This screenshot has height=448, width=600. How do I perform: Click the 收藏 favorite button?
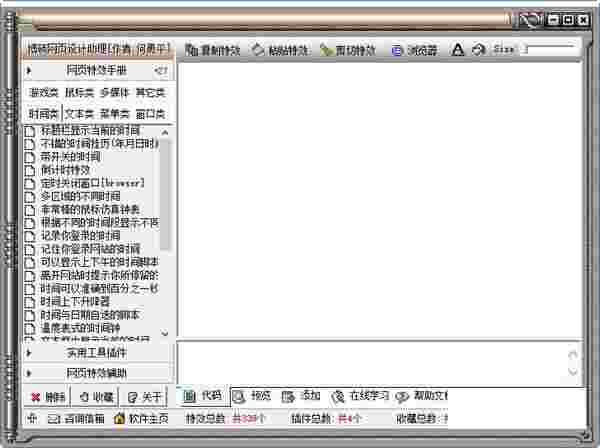[96, 397]
